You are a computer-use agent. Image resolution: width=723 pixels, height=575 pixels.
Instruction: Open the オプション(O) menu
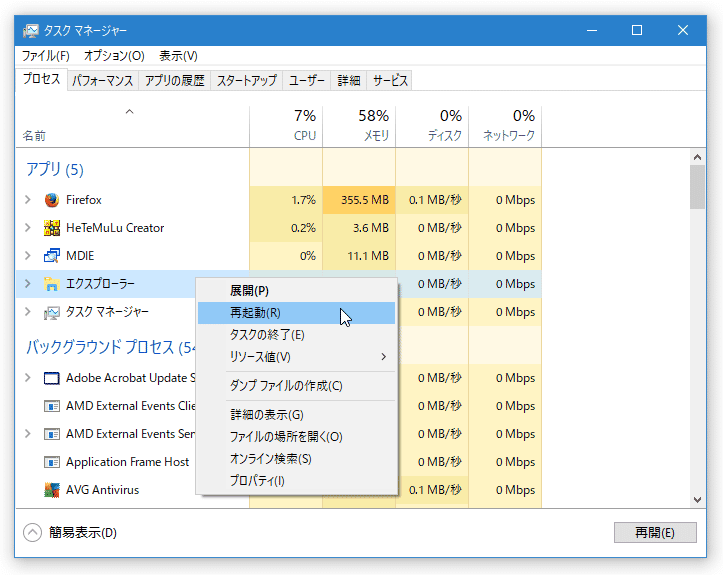pyautogui.click(x=114, y=56)
